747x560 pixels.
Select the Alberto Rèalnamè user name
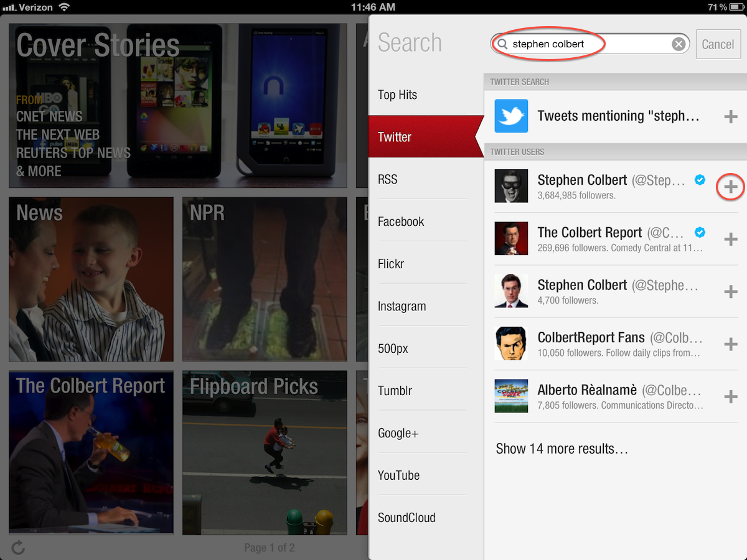click(x=587, y=390)
